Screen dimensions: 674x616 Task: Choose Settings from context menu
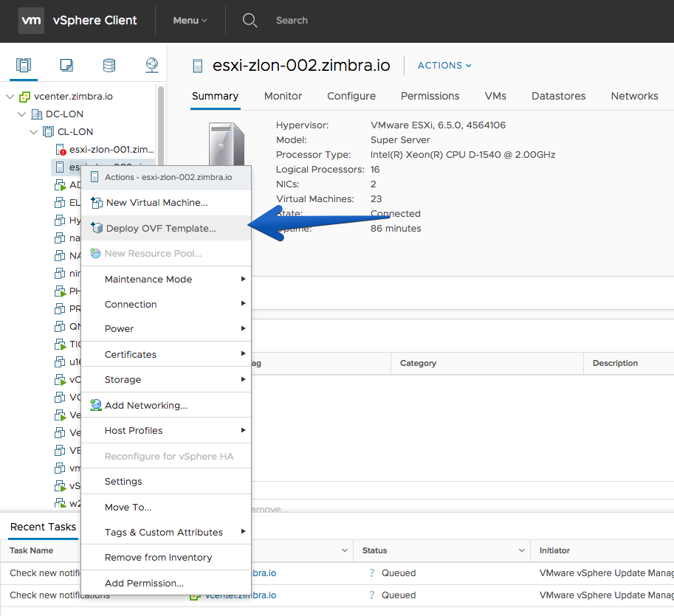coord(166,482)
